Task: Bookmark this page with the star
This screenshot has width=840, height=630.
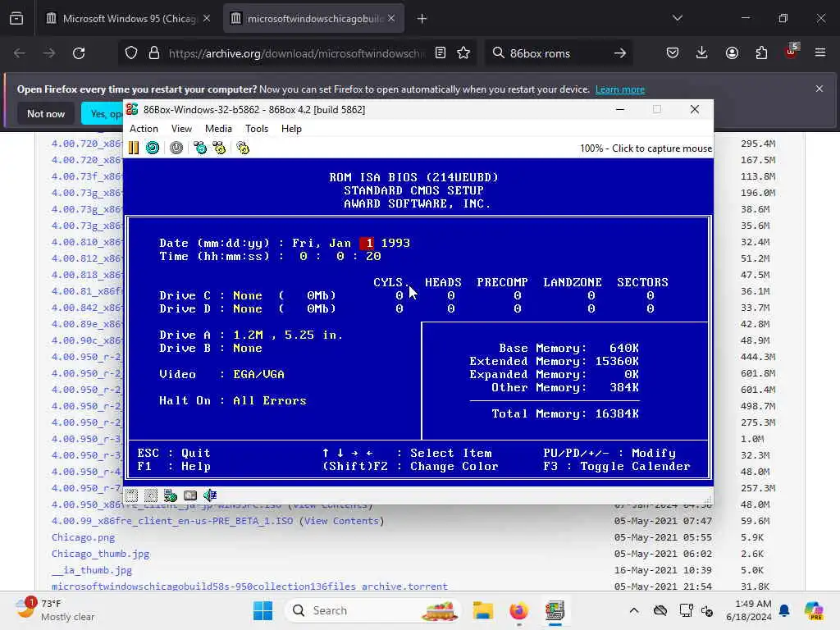Action: pyautogui.click(x=463, y=53)
